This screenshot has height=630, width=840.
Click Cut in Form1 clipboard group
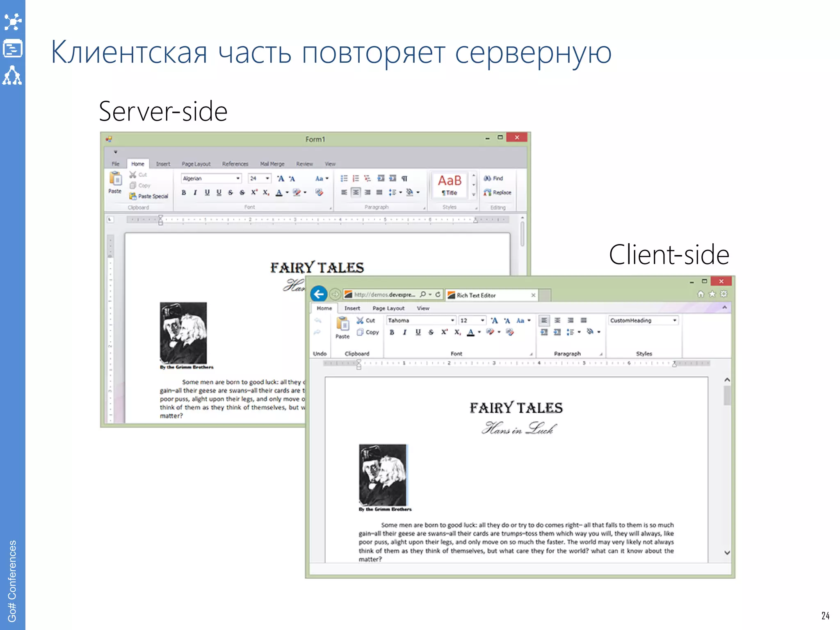click(138, 175)
